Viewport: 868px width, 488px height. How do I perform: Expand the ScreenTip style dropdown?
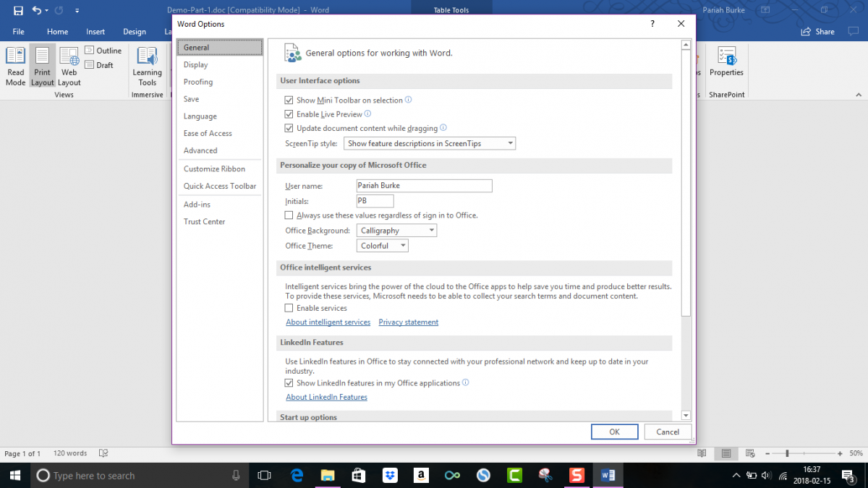coord(430,144)
